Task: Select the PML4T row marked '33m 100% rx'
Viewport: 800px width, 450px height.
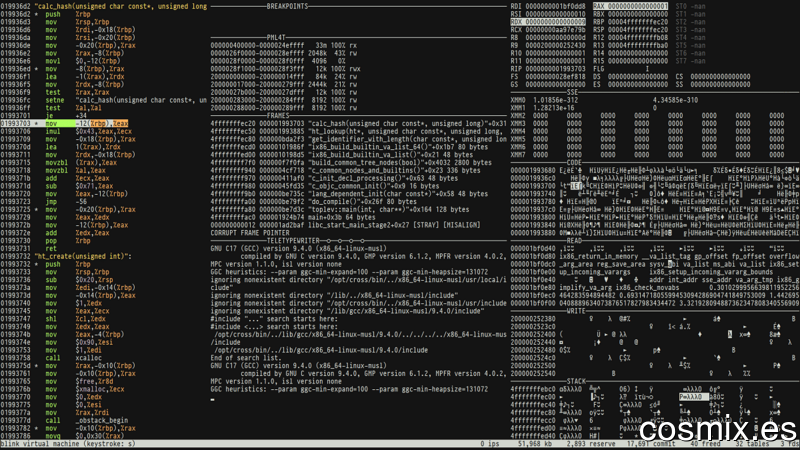Action: [284, 45]
